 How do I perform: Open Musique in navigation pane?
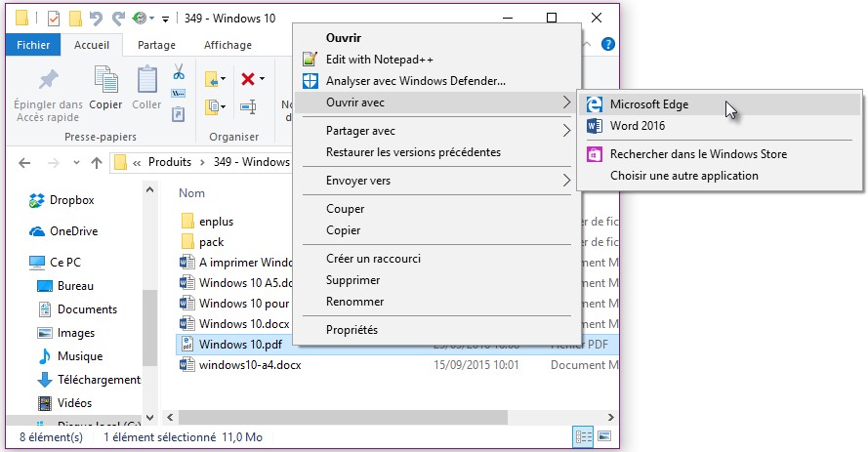(x=80, y=356)
